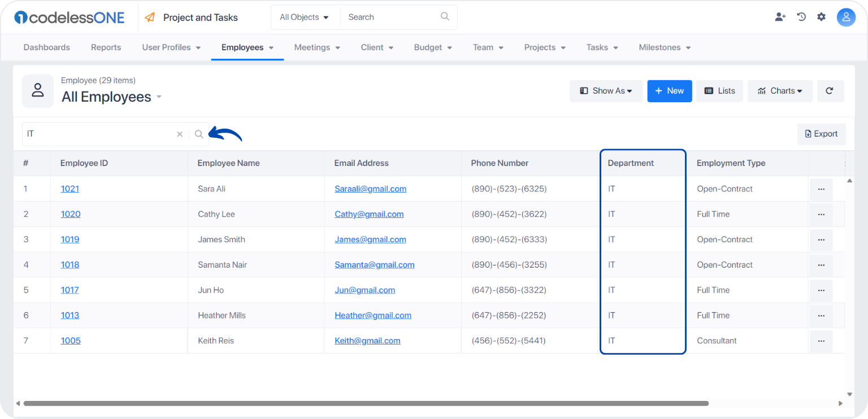This screenshot has height=419, width=868.
Task: Click the horizontal scroll right arrow
Action: pos(841,403)
